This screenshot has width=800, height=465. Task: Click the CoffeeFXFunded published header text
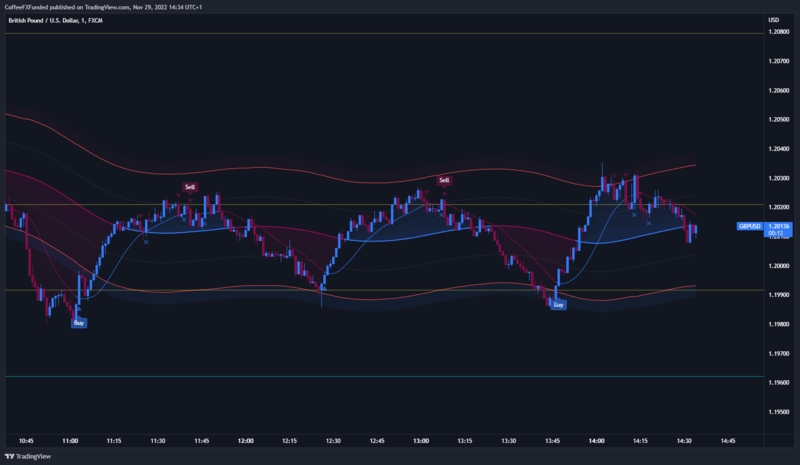[x=103, y=7]
